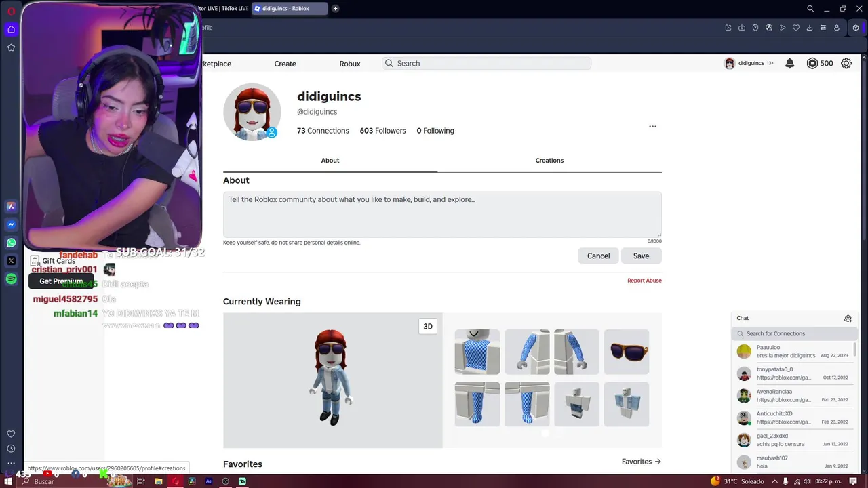Search tabs with magnifier in title bar
The height and width of the screenshot is (488, 868).
coord(810,9)
